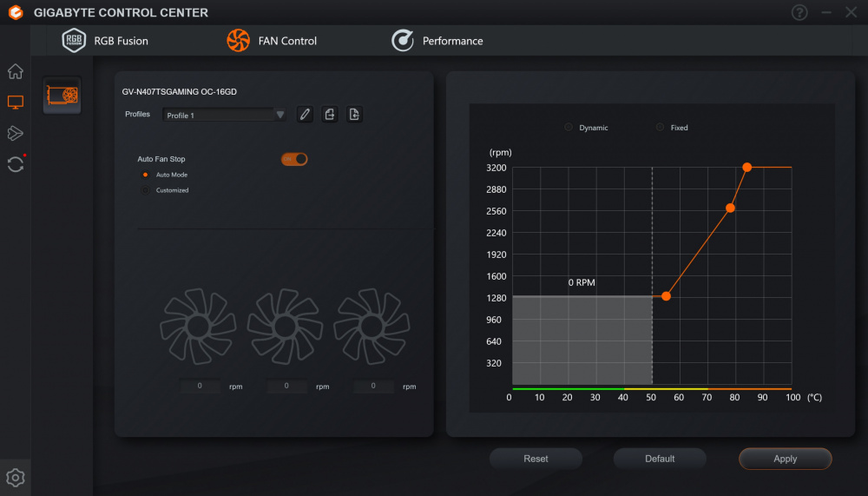Click the Reset button
The image size is (868, 496).
(x=536, y=459)
